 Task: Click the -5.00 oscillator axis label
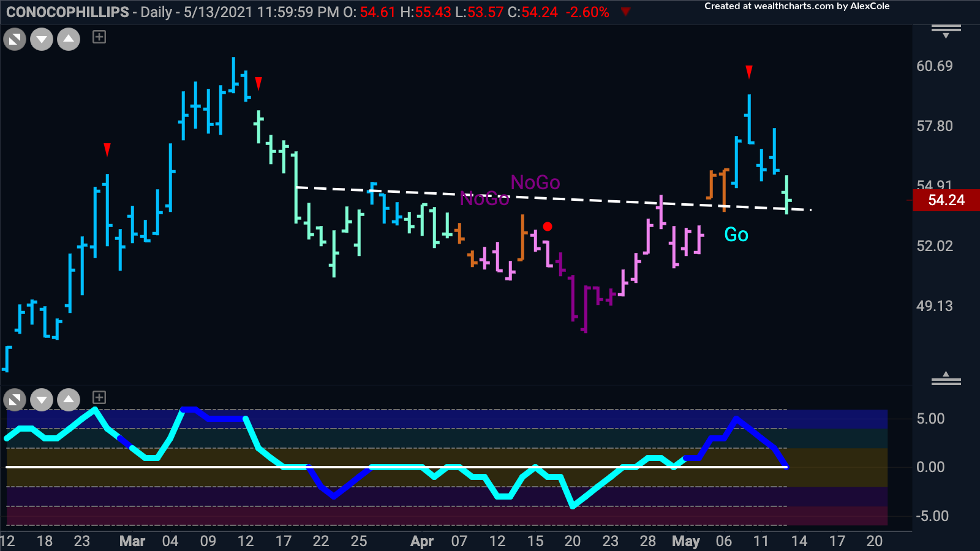tap(932, 516)
